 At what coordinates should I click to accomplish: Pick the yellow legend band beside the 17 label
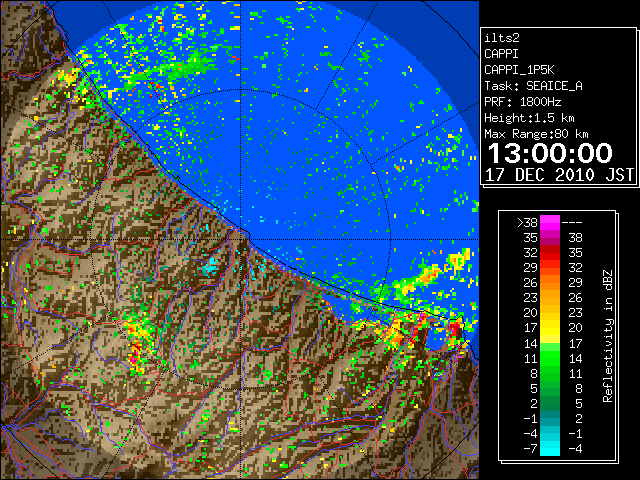pos(550,328)
